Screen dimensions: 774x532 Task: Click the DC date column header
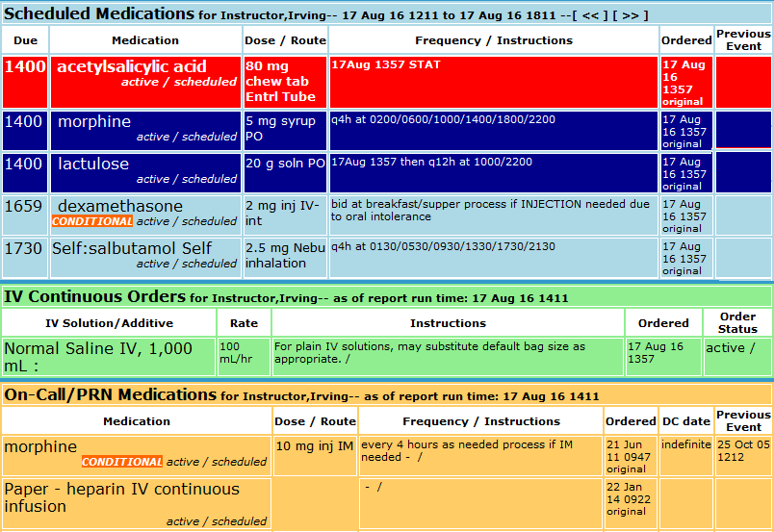click(x=686, y=421)
